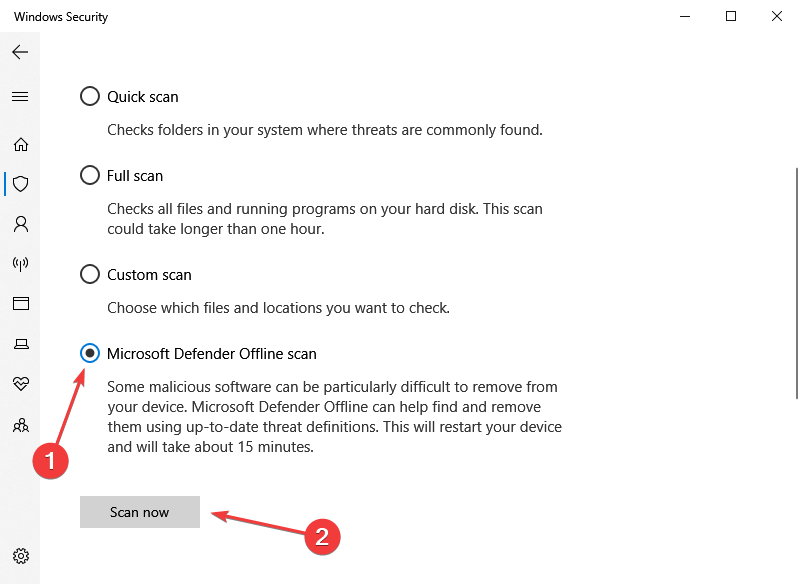Maximize the Windows Security window

tap(731, 17)
